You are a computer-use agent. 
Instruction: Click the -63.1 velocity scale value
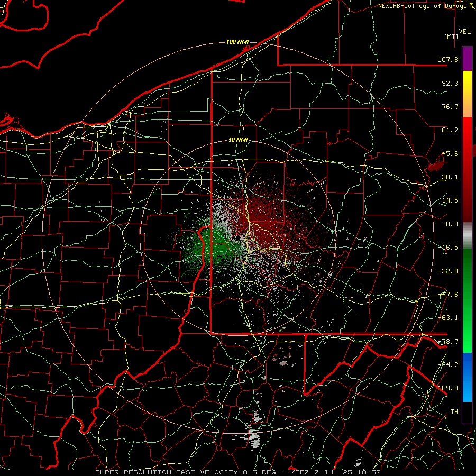pos(448,318)
